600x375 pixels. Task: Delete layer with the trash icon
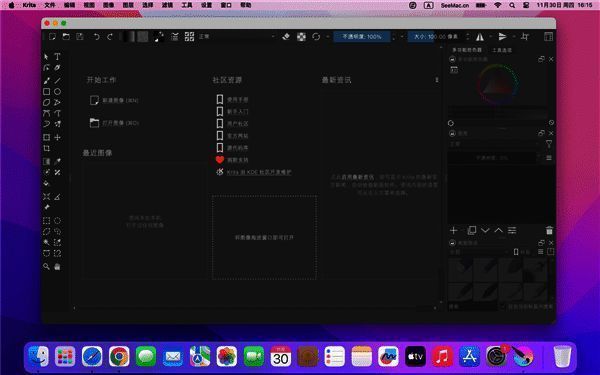click(x=549, y=230)
